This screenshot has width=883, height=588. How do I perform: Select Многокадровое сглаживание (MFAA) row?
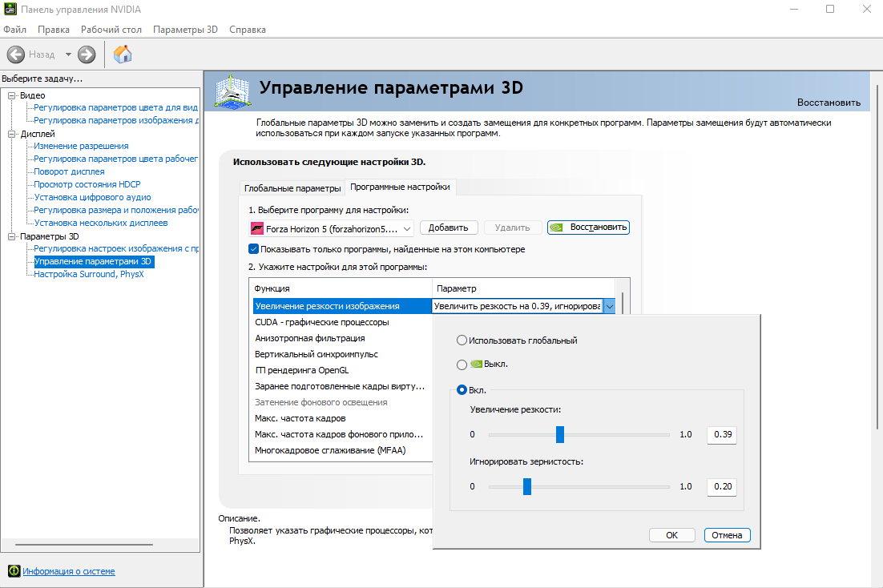342,450
